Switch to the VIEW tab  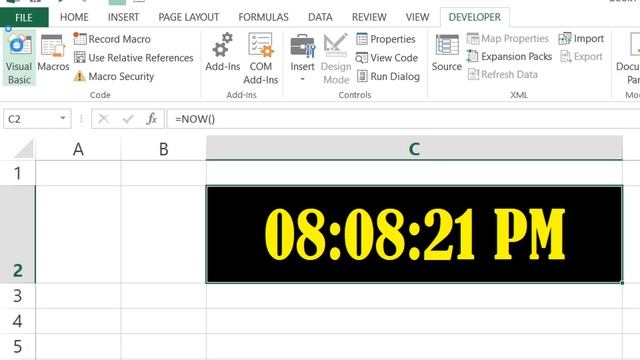coord(417,17)
